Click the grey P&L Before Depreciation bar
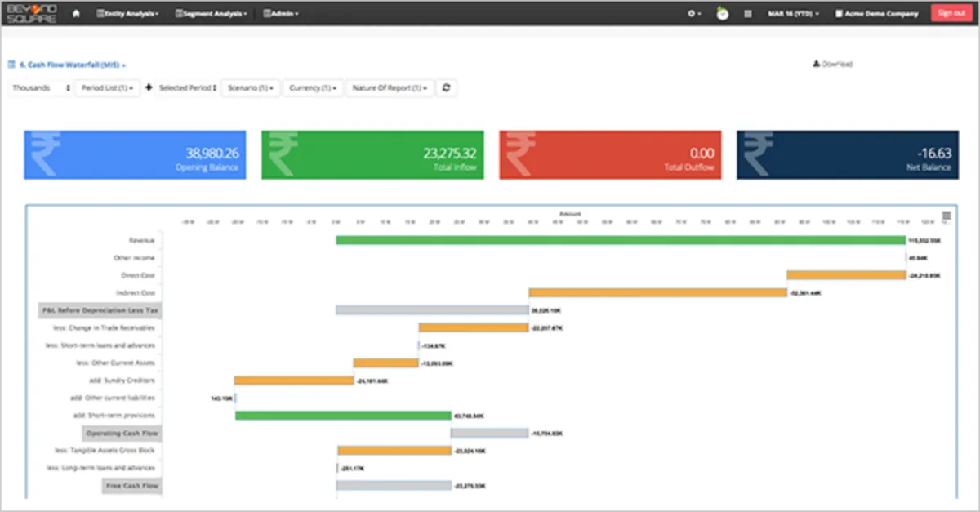980x512 pixels. pyautogui.click(x=432, y=310)
